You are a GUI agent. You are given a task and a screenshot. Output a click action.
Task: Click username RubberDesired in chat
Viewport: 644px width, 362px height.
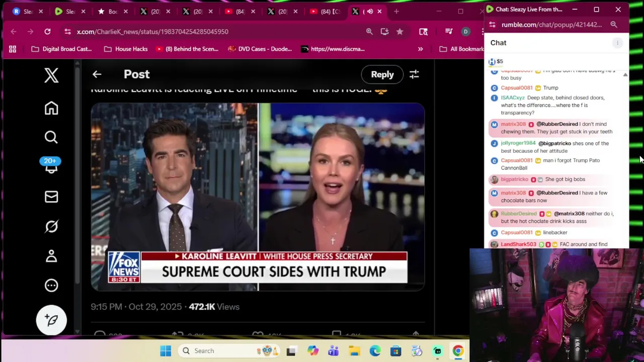click(519, 214)
